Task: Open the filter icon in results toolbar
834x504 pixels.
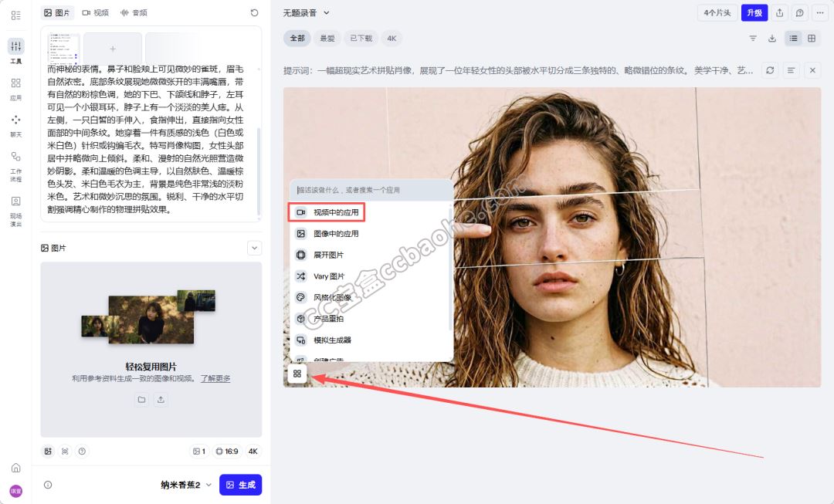Action: (x=753, y=39)
